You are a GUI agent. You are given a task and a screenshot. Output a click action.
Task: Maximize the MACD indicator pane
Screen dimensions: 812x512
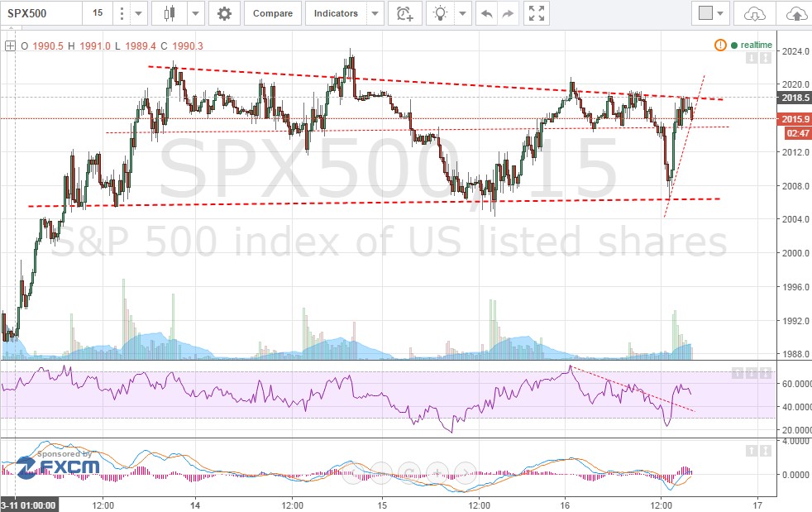766,451
